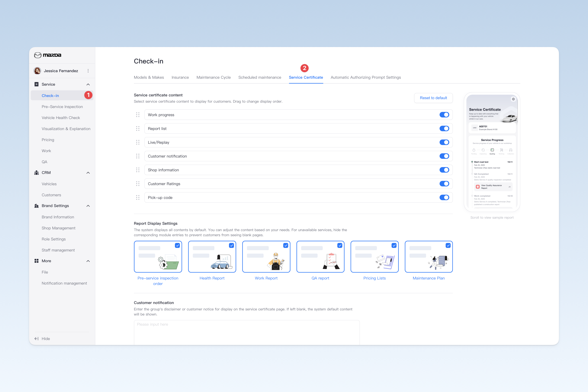This screenshot has height=392, width=588.
Task: Turn off Customer notification switch
Action: (x=444, y=156)
